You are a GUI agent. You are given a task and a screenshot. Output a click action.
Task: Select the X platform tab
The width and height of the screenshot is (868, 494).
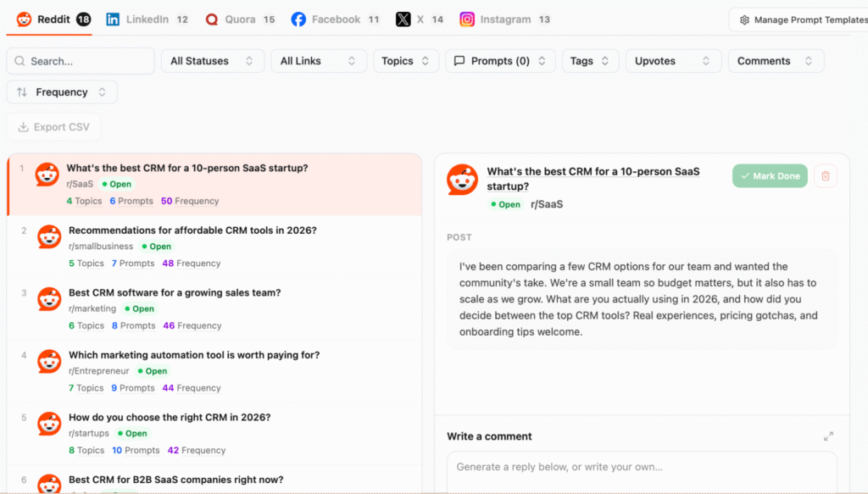point(420,19)
